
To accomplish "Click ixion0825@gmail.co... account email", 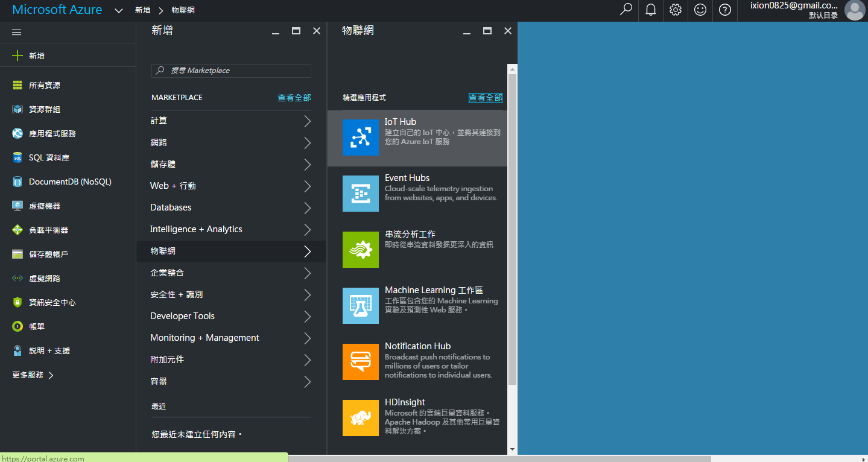I will coord(794,5).
